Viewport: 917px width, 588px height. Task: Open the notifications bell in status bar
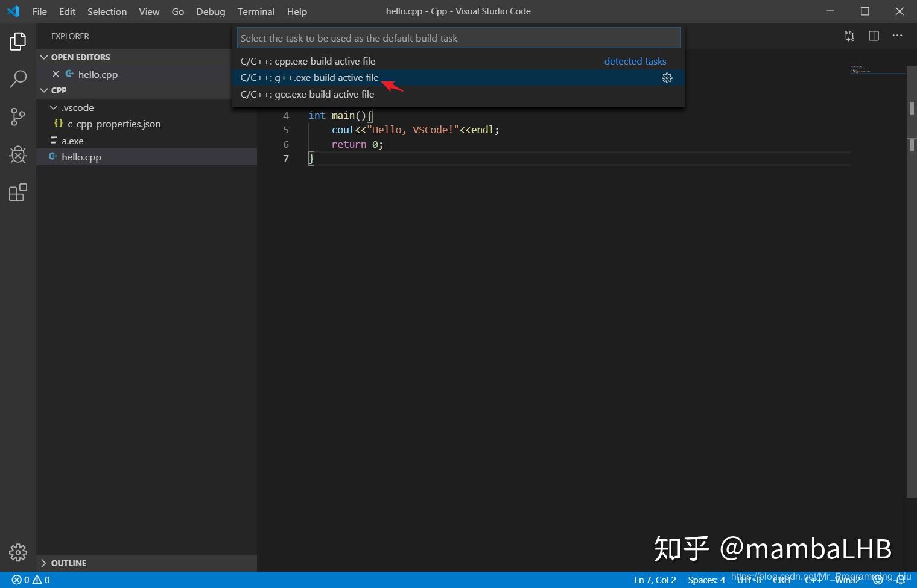(x=901, y=579)
